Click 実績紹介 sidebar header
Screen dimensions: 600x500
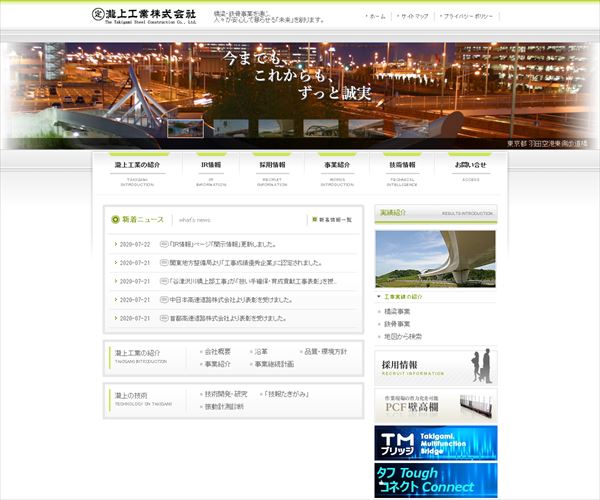coord(436,213)
